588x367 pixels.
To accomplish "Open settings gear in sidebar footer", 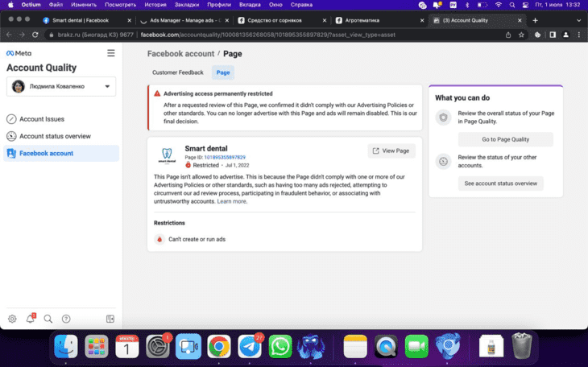I will 12,319.
